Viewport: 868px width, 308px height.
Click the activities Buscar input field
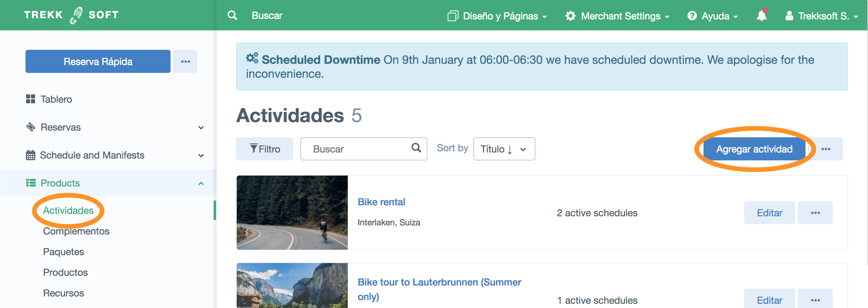[364, 149]
